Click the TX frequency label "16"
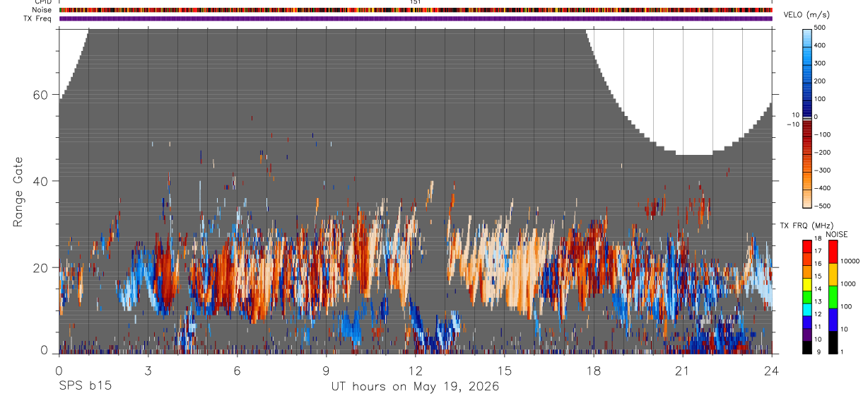 [818, 264]
